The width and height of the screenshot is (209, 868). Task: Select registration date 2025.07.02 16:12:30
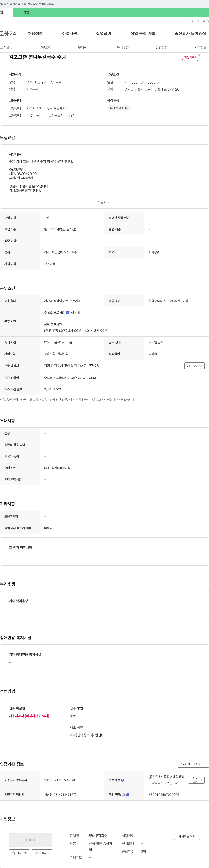pos(59,780)
